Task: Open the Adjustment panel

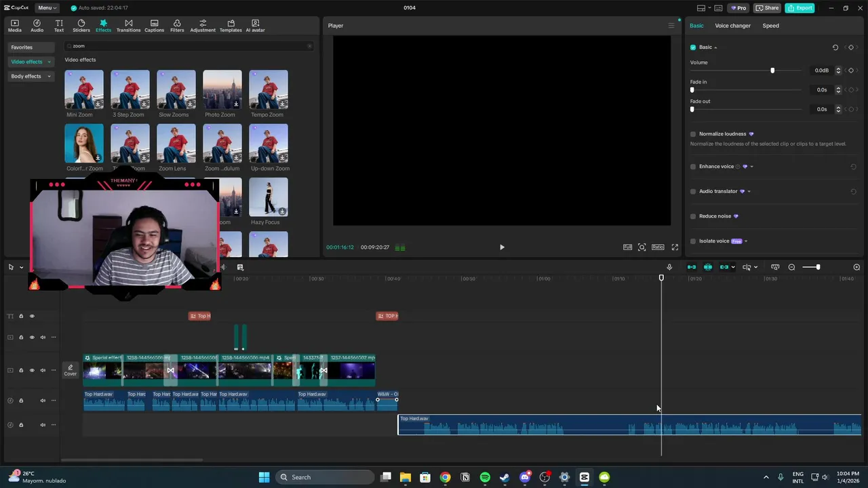Action: [x=203, y=26]
